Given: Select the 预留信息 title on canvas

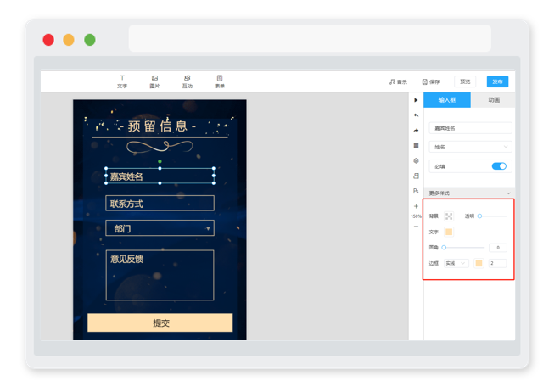Looking at the screenshot, I should point(158,126).
